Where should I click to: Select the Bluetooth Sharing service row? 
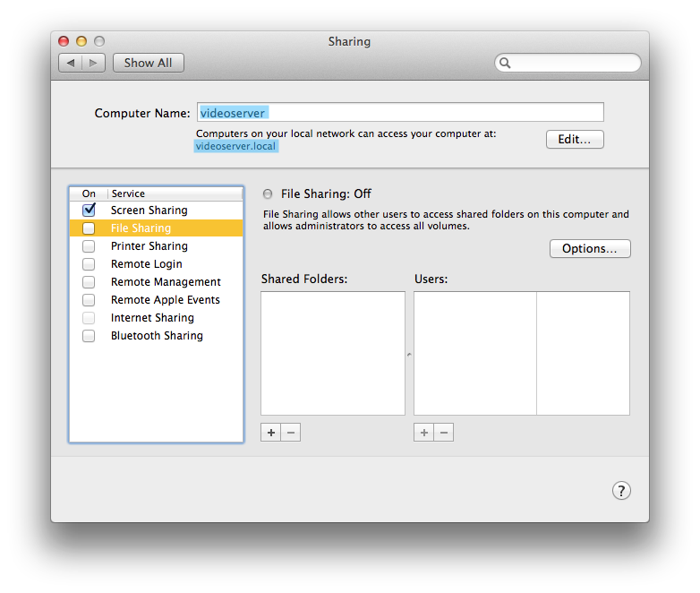click(x=157, y=336)
